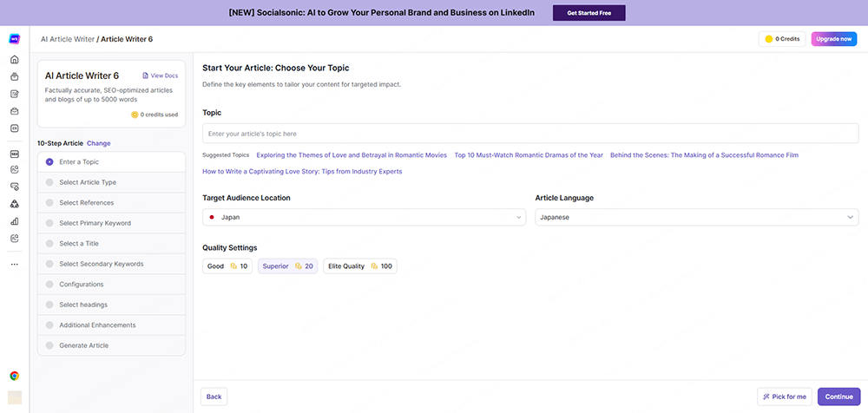868x413 pixels.
Task: Click the Back button
Action: tap(214, 397)
